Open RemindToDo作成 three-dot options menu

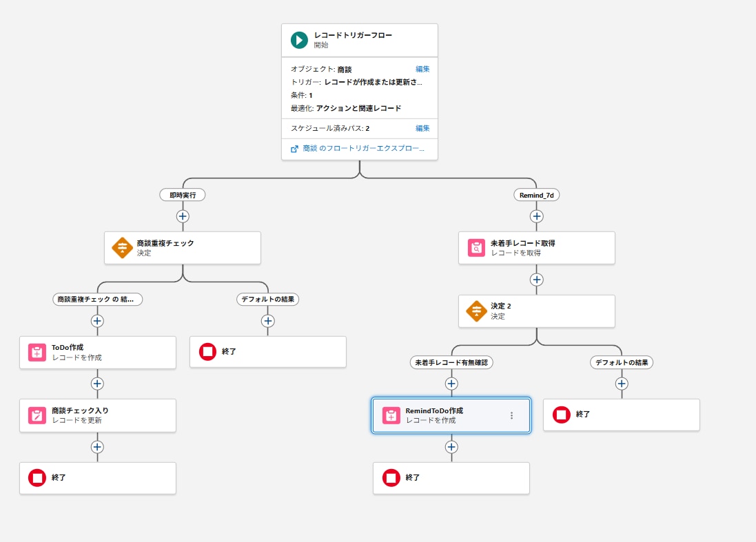pos(511,415)
